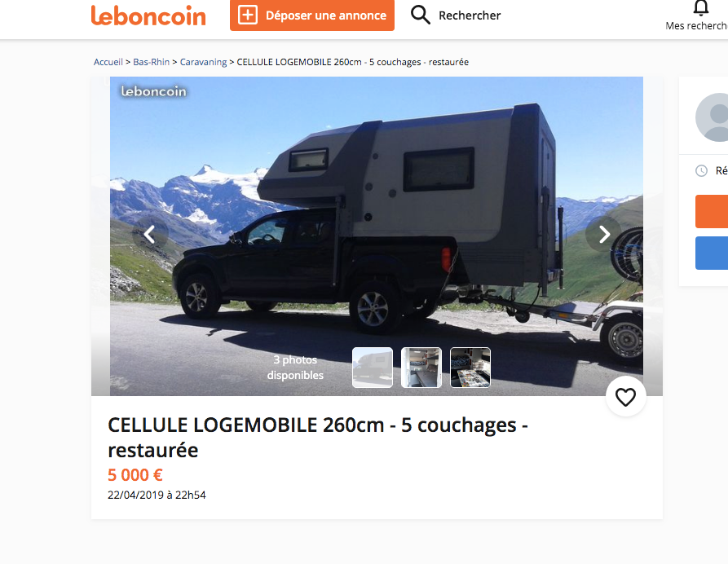Save listing with the heart favorite icon
Image resolution: width=728 pixels, height=564 pixels.
point(625,397)
